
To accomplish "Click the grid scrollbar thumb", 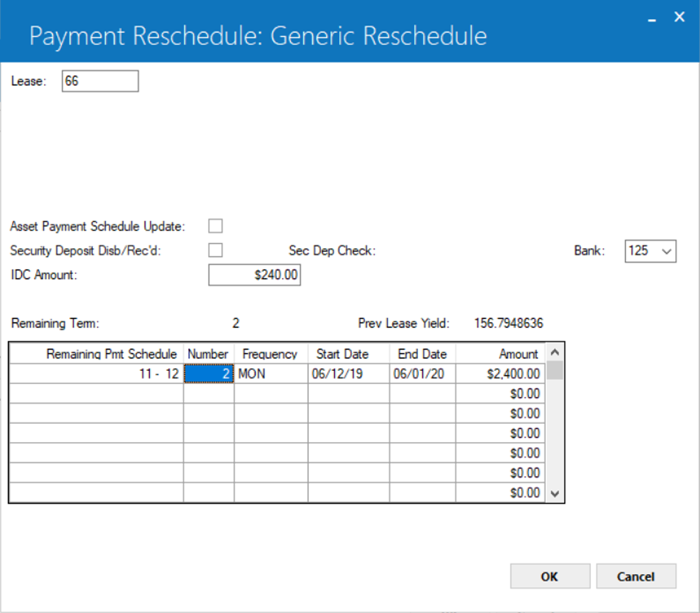I will 555,371.
